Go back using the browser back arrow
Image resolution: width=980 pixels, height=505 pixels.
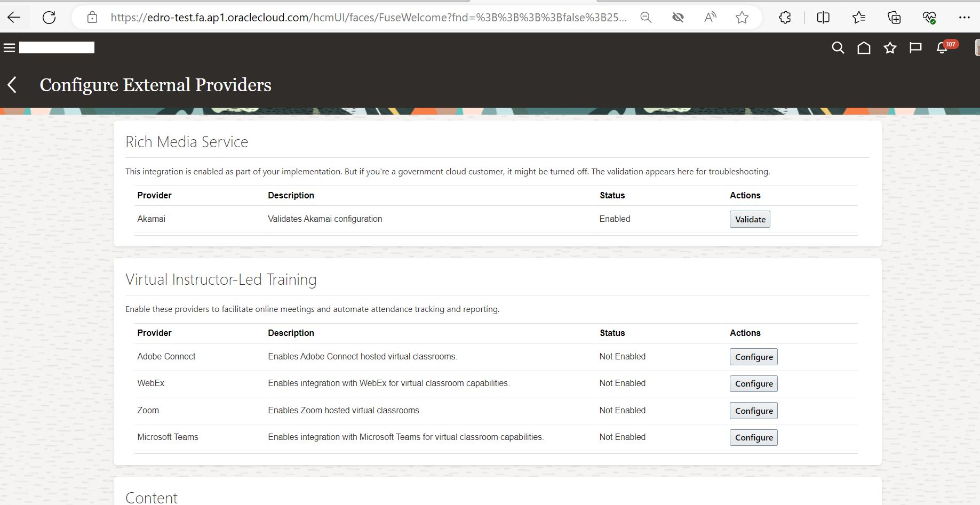coord(14,18)
